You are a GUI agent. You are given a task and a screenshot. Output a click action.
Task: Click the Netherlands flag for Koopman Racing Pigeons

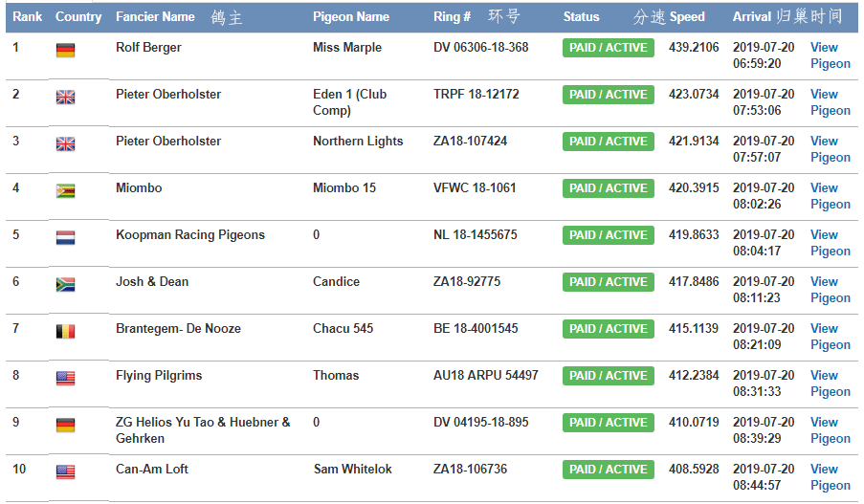(65, 237)
